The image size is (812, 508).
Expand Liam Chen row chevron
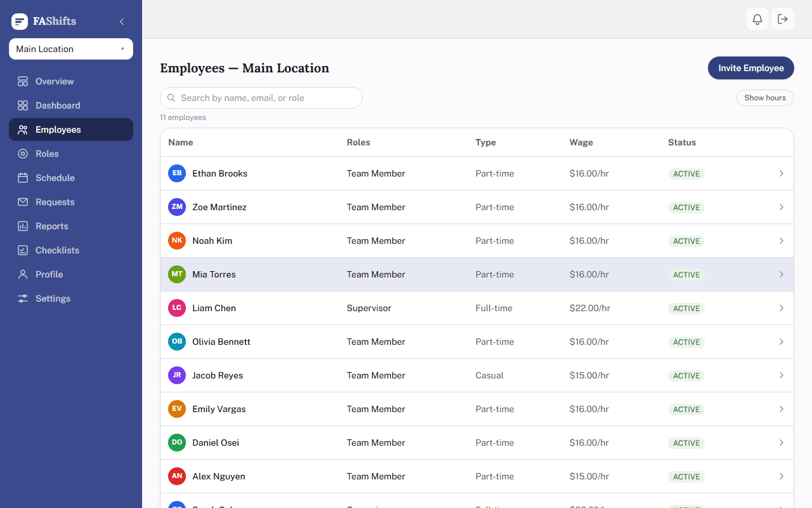pos(782,308)
